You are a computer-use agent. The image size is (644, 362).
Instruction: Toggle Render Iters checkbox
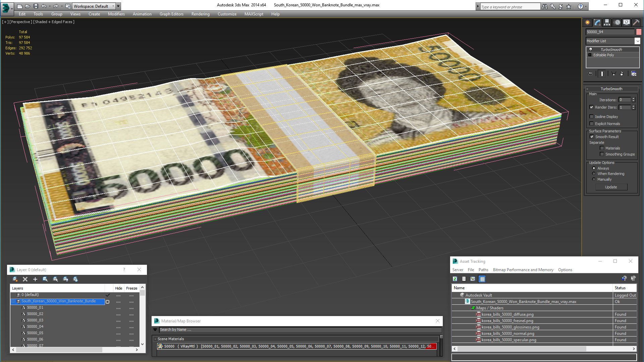click(591, 107)
